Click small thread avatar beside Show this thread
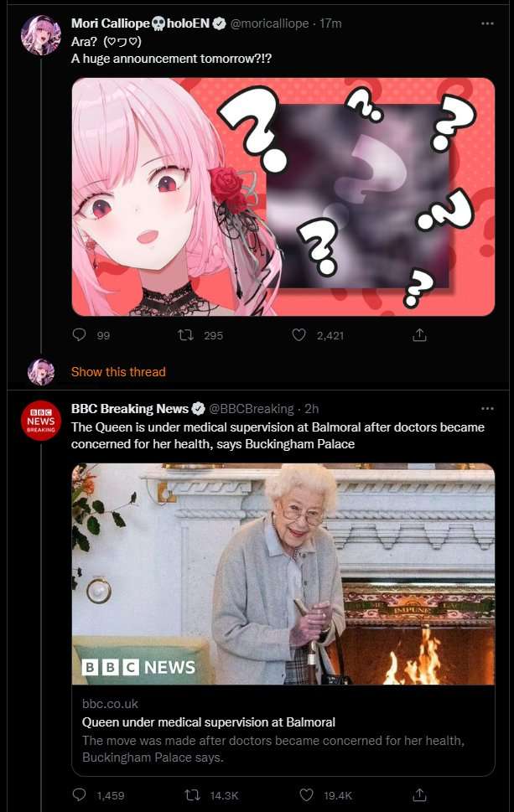Screen dimensions: 514x812 (x=41, y=372)
